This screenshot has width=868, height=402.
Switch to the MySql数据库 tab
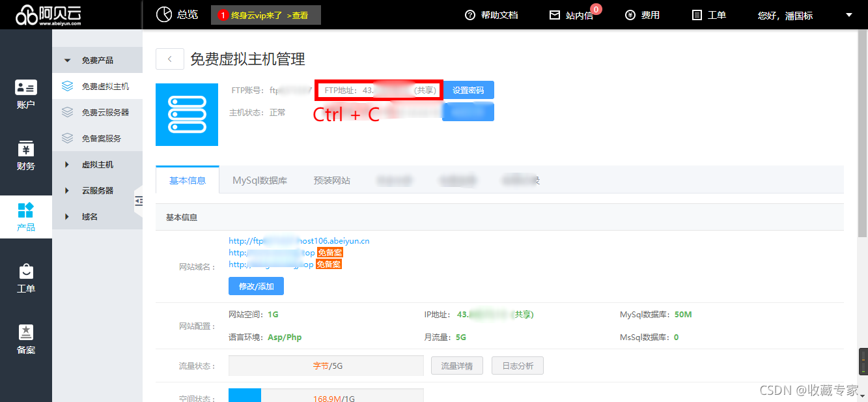coord(260,180)
